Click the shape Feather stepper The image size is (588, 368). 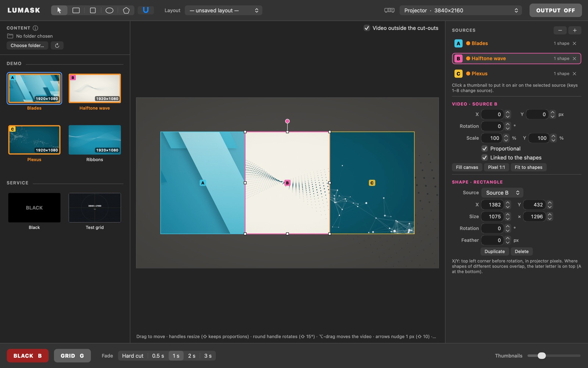coord(508,240)
